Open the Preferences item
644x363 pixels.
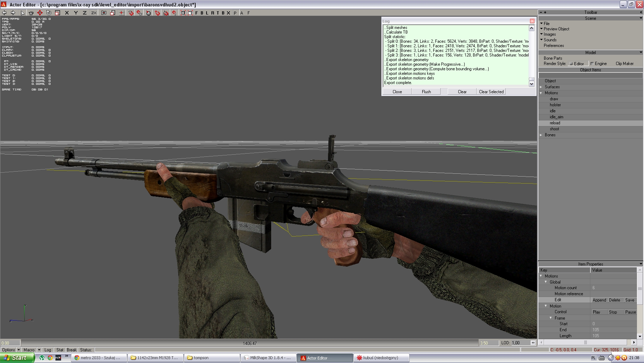click(x=554, y=46)
